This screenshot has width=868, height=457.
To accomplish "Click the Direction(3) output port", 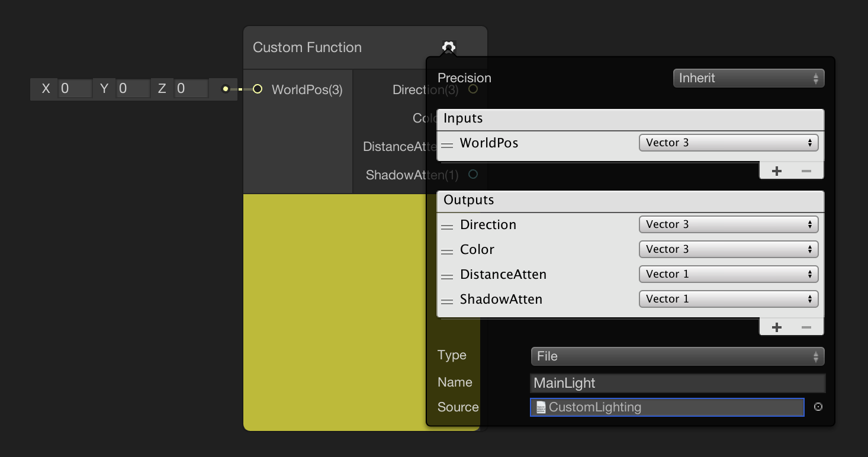I will (x=473, y=89).
